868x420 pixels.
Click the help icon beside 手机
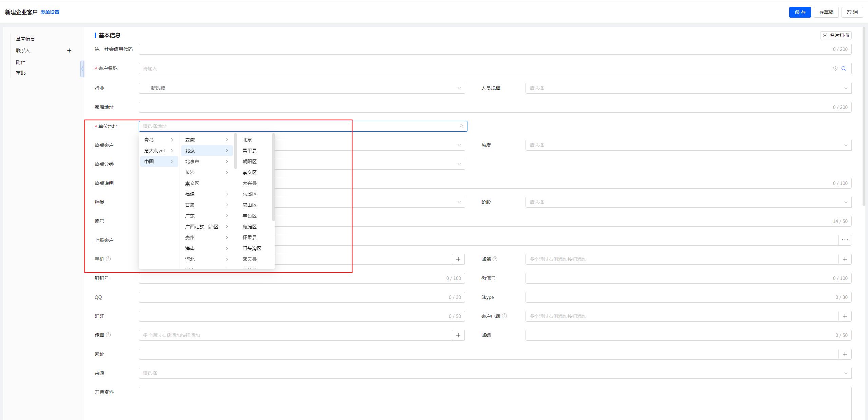108,259
